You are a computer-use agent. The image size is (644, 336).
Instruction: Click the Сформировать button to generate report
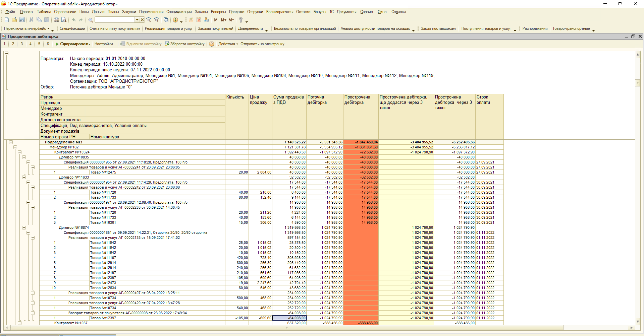(73, 44)
